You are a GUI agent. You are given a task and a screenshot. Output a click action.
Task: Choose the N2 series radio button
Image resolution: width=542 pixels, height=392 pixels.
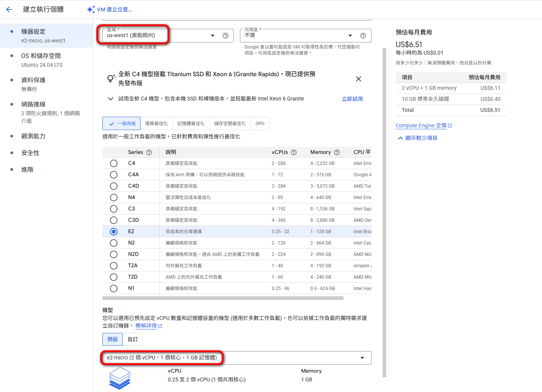click(x=114, y=243)
